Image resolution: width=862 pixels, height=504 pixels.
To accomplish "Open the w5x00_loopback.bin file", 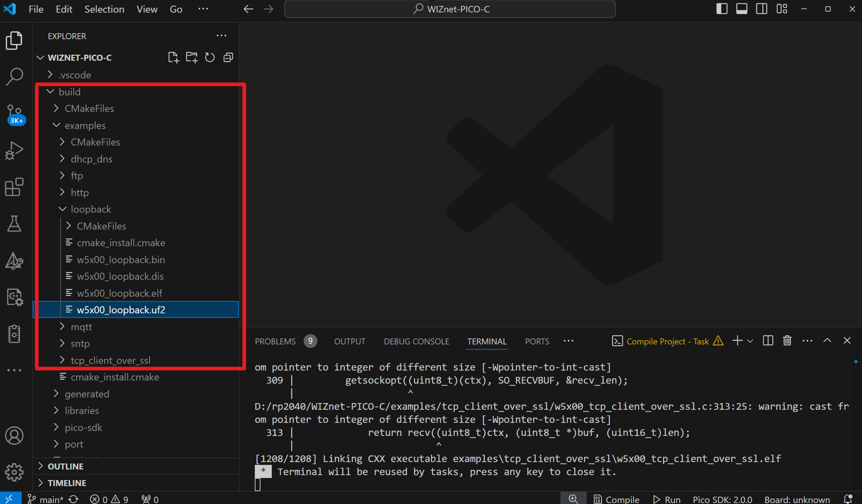I will click(x=121, y=259).
